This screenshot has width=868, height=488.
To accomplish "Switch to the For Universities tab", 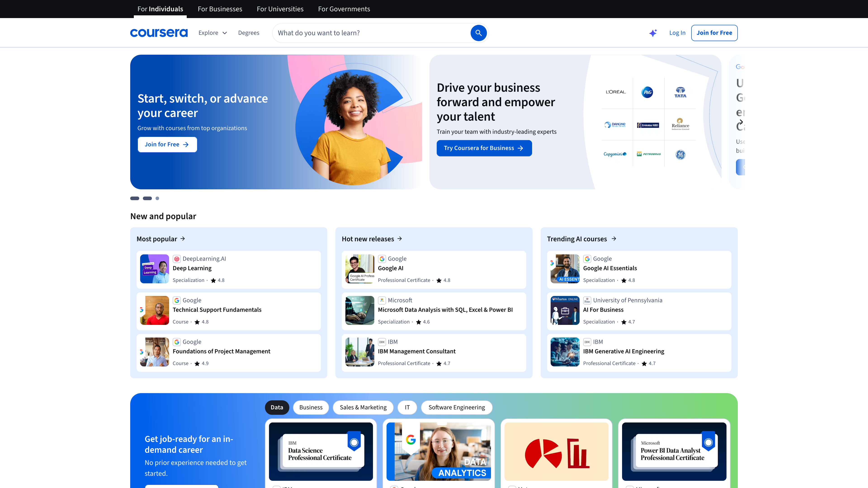I will click(x=280, y=9).
